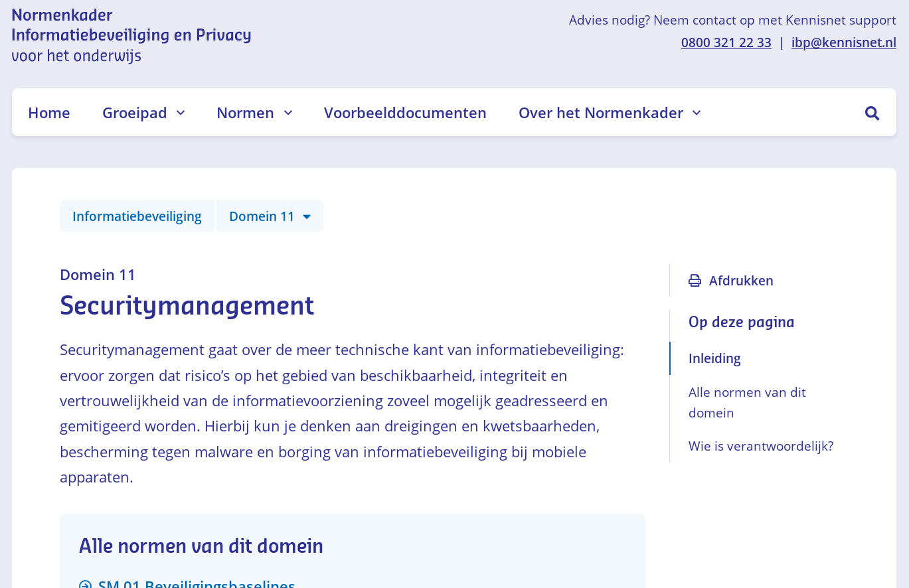The image size is (909, 588).
Task: Expand the Normen dropdown chevron
Action: click(x=288, y=113)
